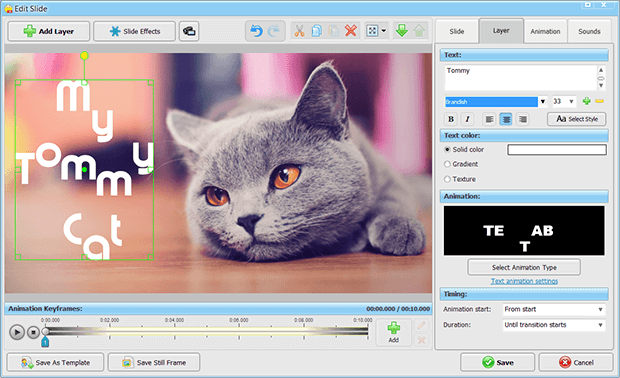
Task: Paste the copied layer
Action: pos(334,31)
